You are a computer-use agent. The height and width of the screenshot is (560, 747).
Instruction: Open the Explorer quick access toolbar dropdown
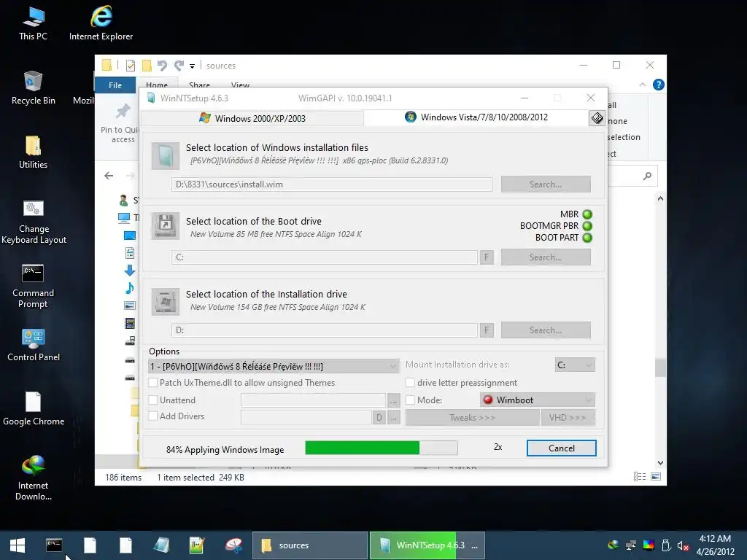[192, 66]
